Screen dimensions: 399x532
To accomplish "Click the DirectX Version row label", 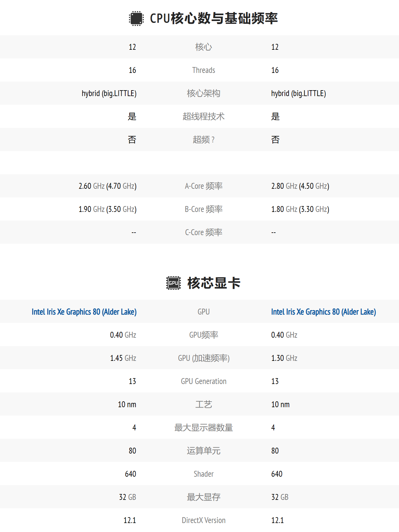I will (204, 520).
